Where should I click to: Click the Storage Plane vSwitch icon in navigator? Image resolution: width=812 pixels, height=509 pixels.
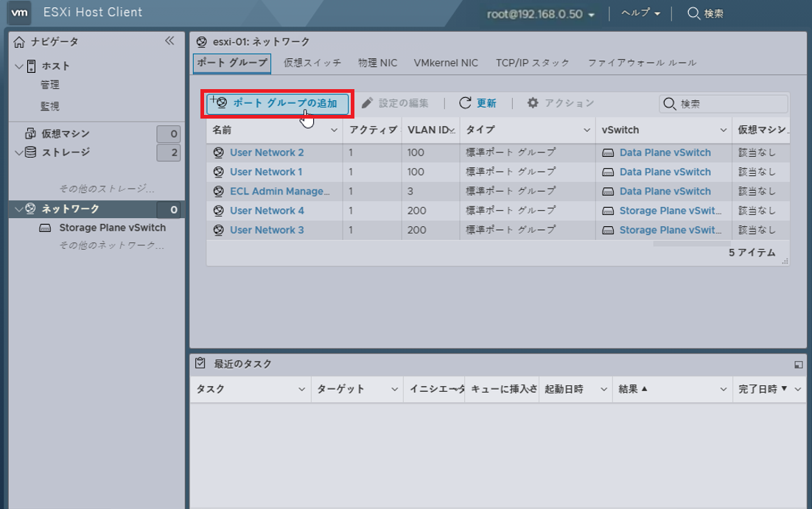45,228
